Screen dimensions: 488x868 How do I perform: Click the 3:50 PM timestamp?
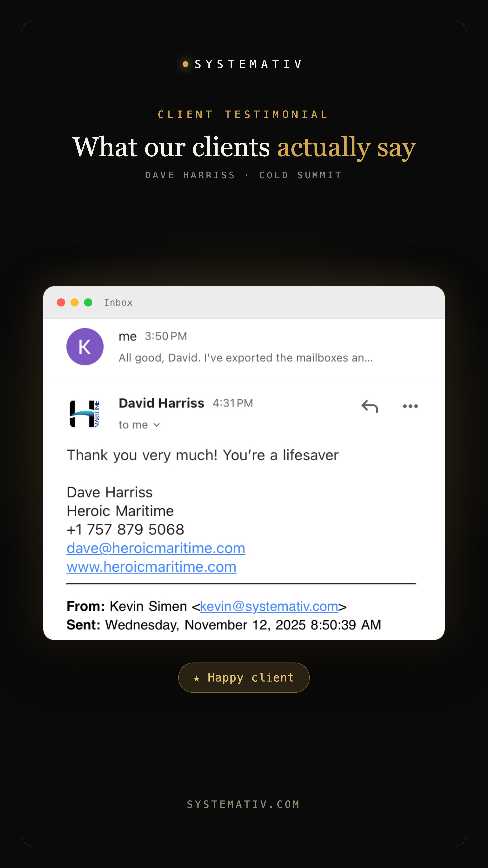coord(166,336)
